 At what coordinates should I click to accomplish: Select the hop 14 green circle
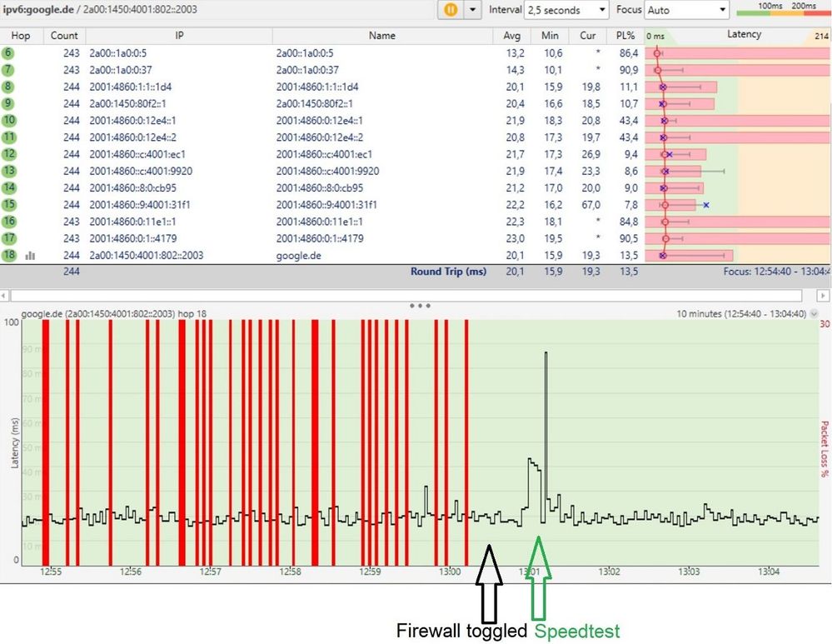pos(8,187)
